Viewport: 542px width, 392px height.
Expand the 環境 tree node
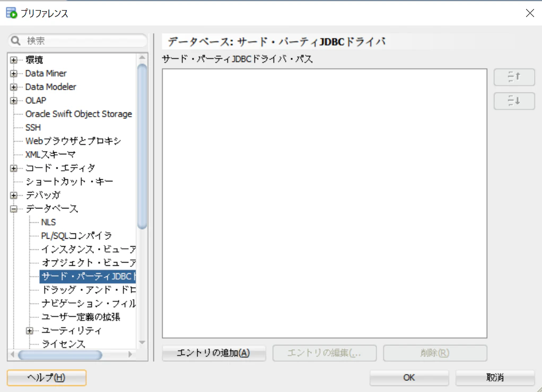[x=13, y=60]
